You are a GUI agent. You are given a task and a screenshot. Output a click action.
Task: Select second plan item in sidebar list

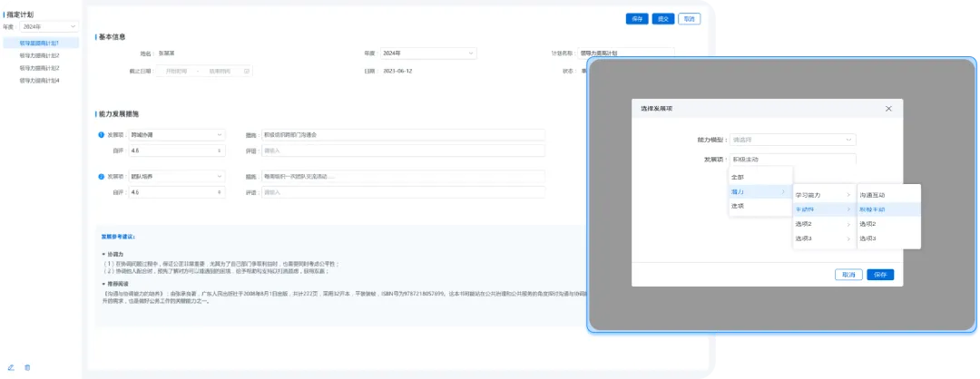[x=40, y=55]
